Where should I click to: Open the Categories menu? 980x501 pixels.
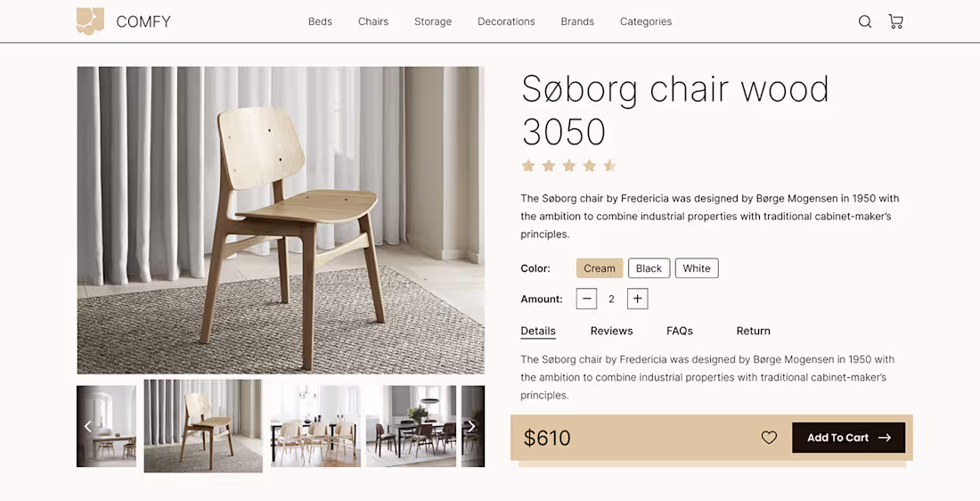click(x=646, y=21)
